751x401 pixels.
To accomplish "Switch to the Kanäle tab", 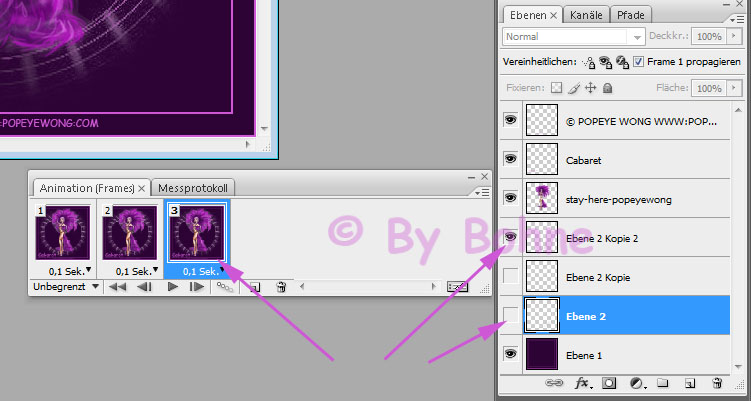I will coord(585,15).
